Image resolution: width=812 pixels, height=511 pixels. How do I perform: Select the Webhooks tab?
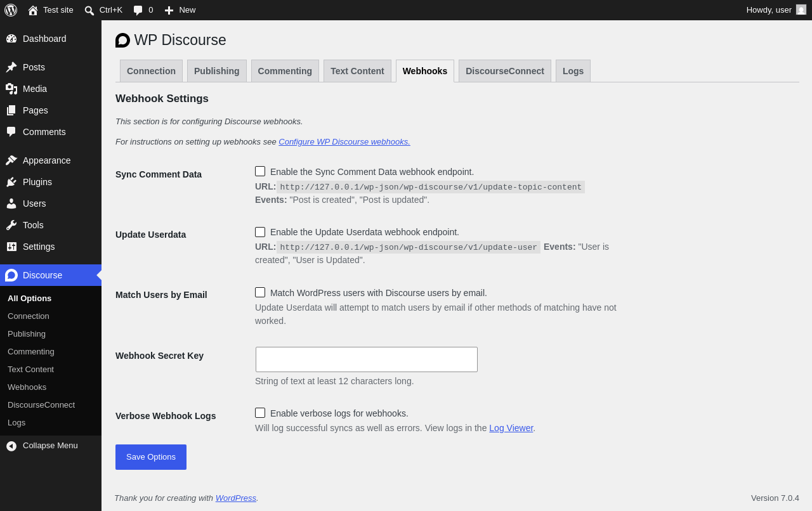point(425,71)
